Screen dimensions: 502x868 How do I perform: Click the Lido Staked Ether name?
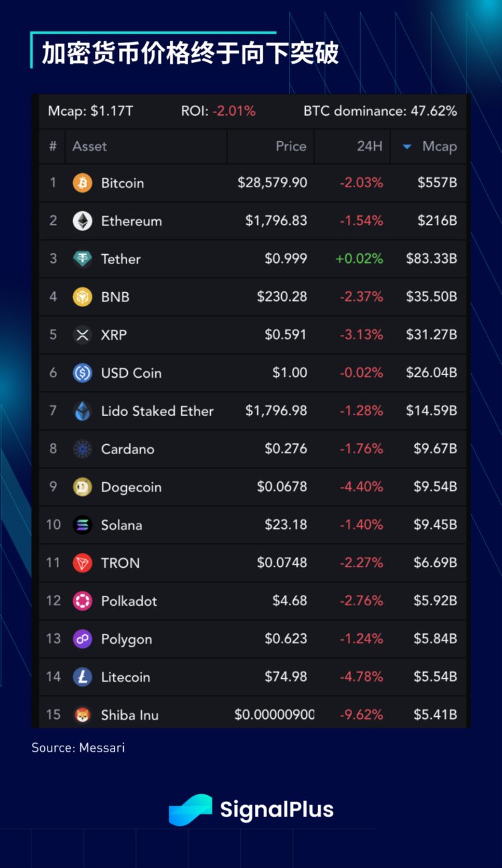coord(157,411)
